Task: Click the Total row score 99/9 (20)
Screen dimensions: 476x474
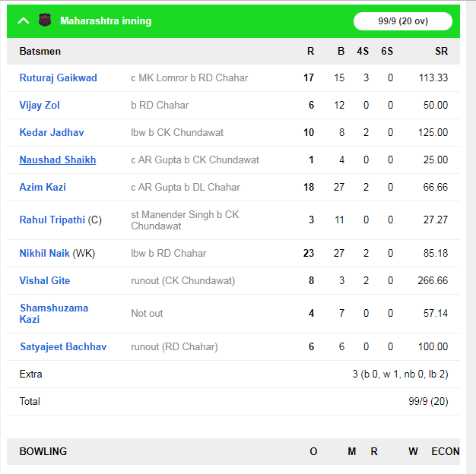Action: click(428, 402)
